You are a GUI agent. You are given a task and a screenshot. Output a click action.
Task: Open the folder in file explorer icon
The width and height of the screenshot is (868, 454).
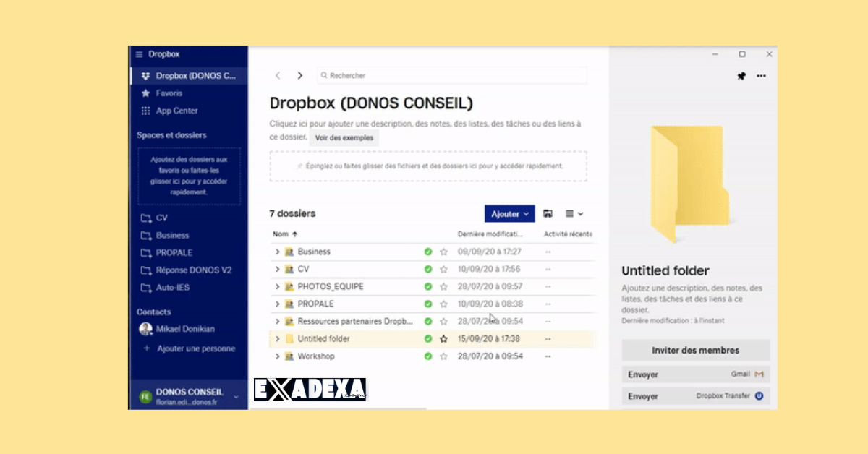(548, 213)
